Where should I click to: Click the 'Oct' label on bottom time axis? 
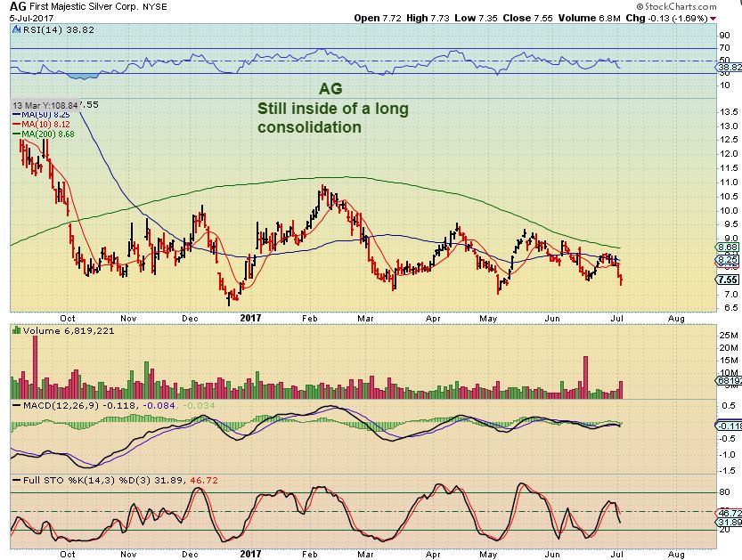(x=67, y=554)
